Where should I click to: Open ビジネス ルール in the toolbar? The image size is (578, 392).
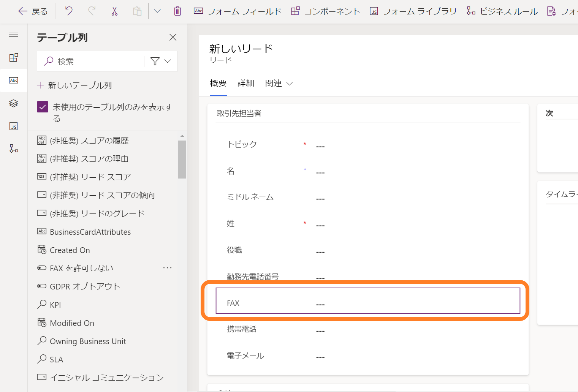click(502, 11)
